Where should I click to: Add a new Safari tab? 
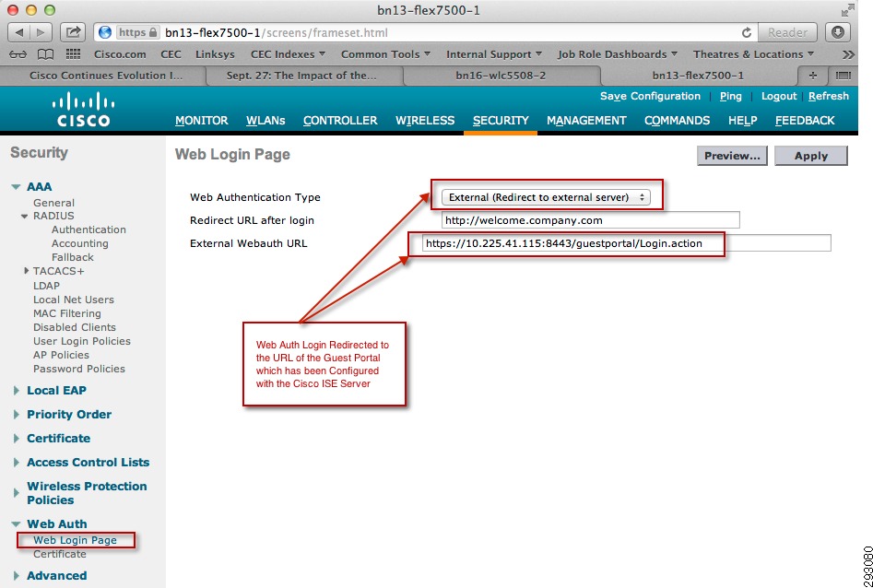(x=813, y=76)
